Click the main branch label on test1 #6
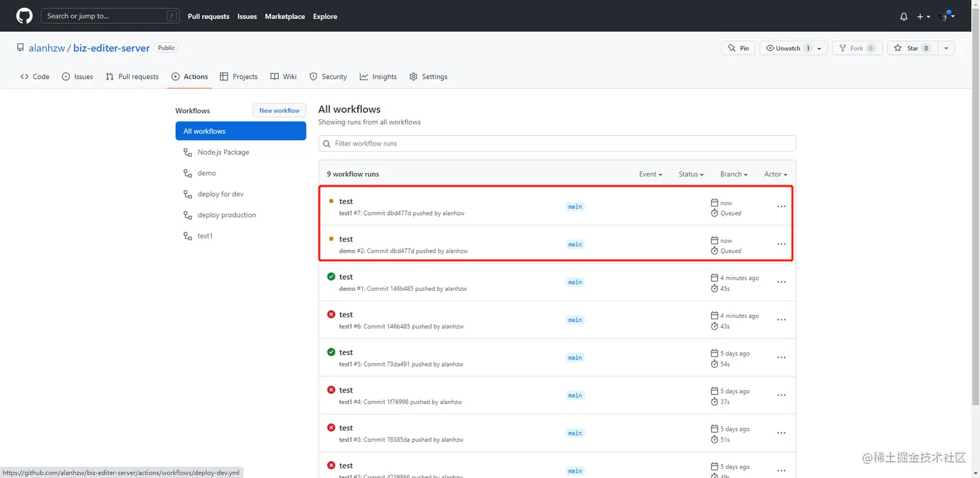Viewport: 980px width, 478px height. (575, 320)
